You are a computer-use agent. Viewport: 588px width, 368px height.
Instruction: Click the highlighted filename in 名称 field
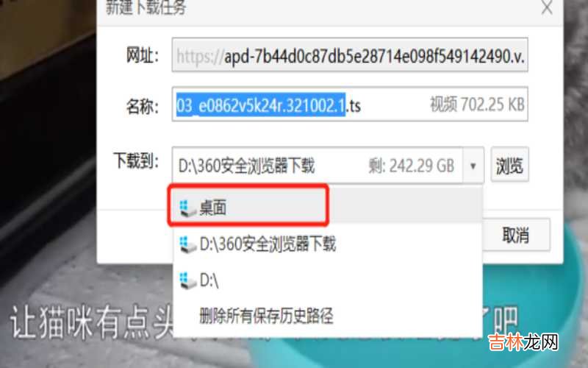point(261,105)
